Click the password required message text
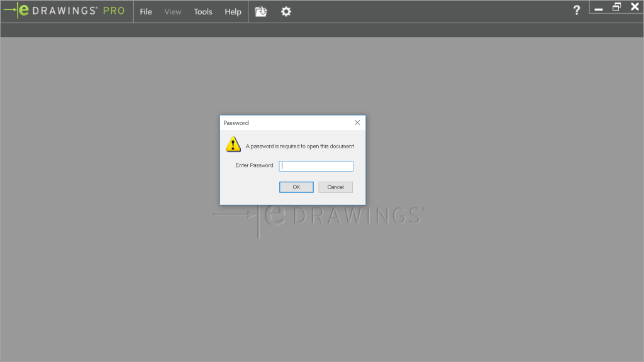The height and width of the screenshot is (362, 644). pos(300,146)
